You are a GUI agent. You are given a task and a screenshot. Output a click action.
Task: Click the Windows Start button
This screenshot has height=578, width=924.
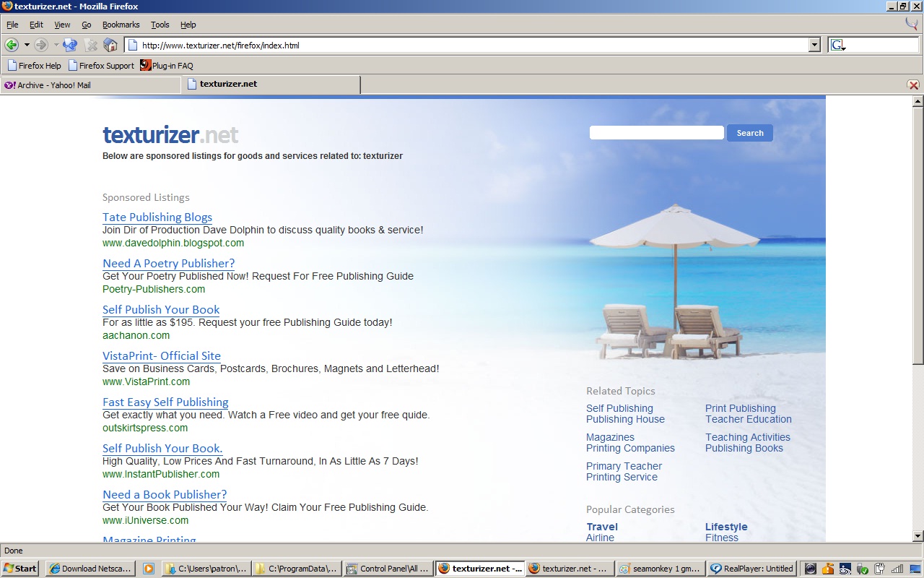coord(20,569)
